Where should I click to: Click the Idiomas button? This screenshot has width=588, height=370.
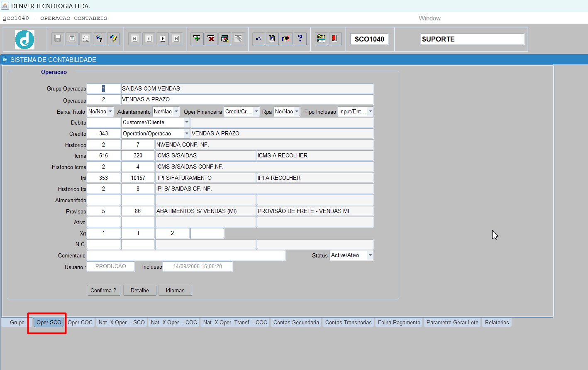click(x=175, y=290)
